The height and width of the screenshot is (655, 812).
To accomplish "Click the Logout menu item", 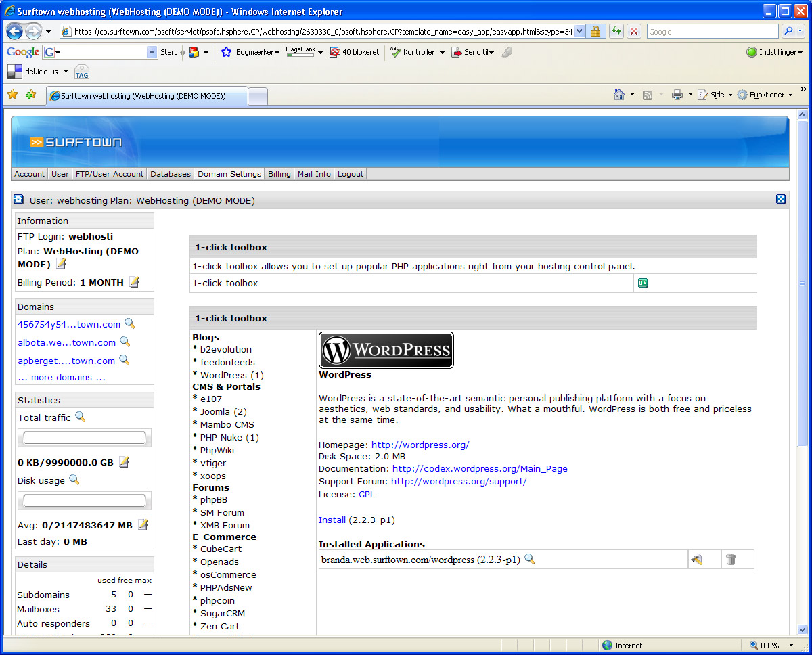I will (x=351, y=174).
